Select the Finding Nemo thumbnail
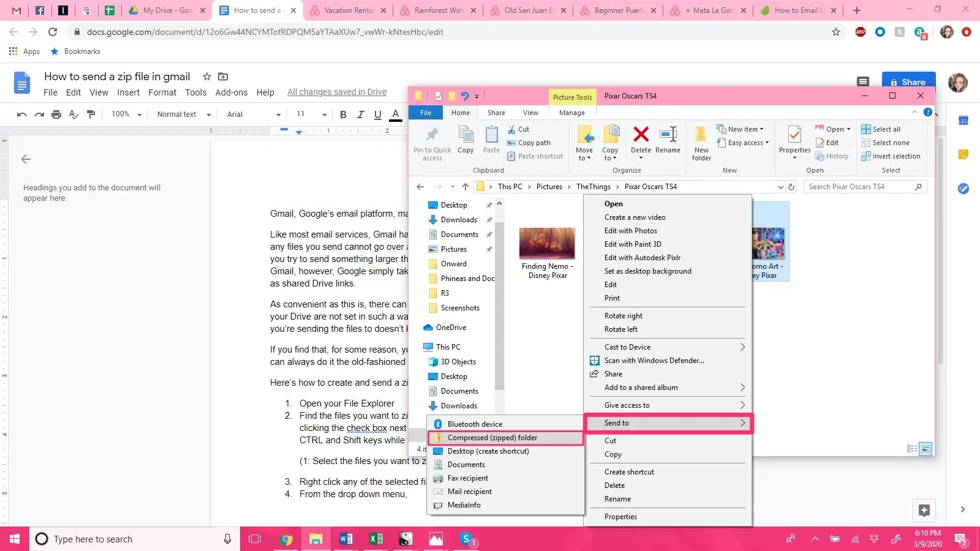 (547, 242)
